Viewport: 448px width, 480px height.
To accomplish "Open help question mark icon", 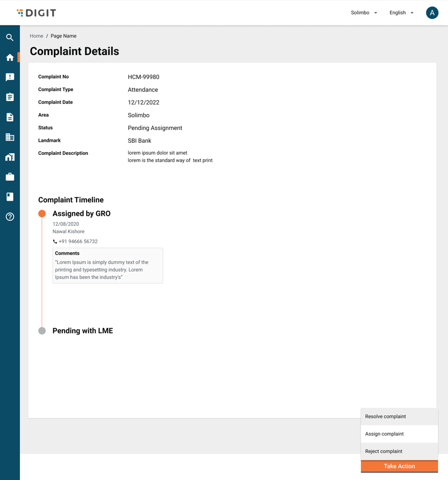I will 10,217.
